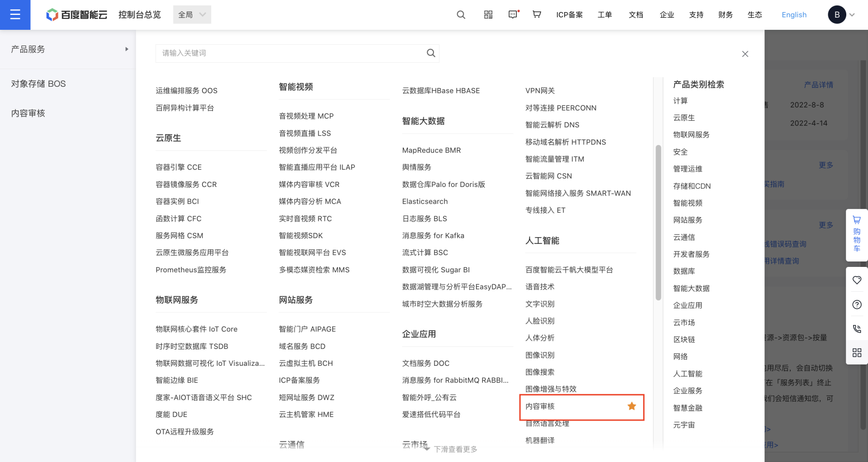Filter by category 数据库
The height and width of the screenshot is (462, 868).
click(684, 271)
